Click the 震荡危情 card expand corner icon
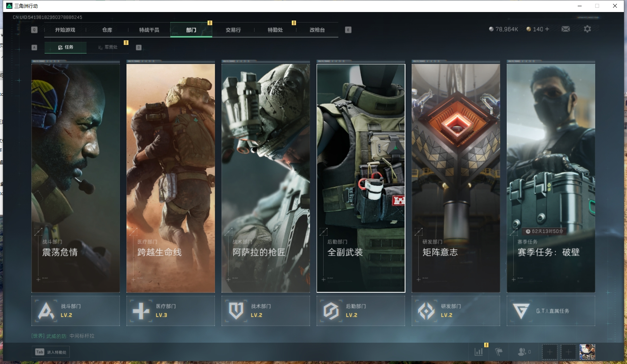The height and width of the screenshot is (364, 627). pos(38,232)
